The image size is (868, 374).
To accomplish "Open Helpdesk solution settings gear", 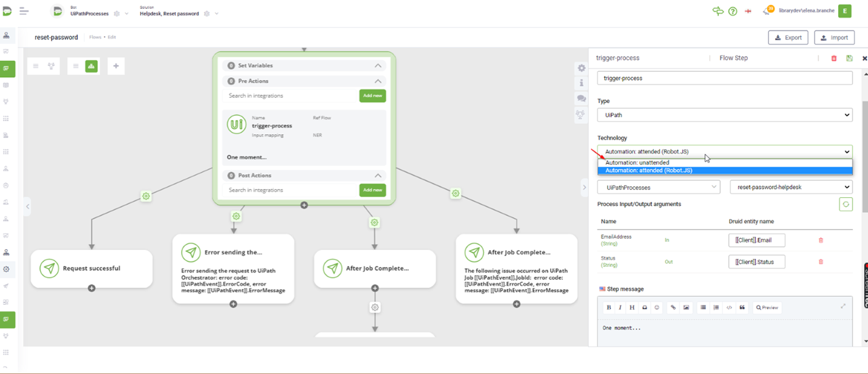I will point(208,14).
